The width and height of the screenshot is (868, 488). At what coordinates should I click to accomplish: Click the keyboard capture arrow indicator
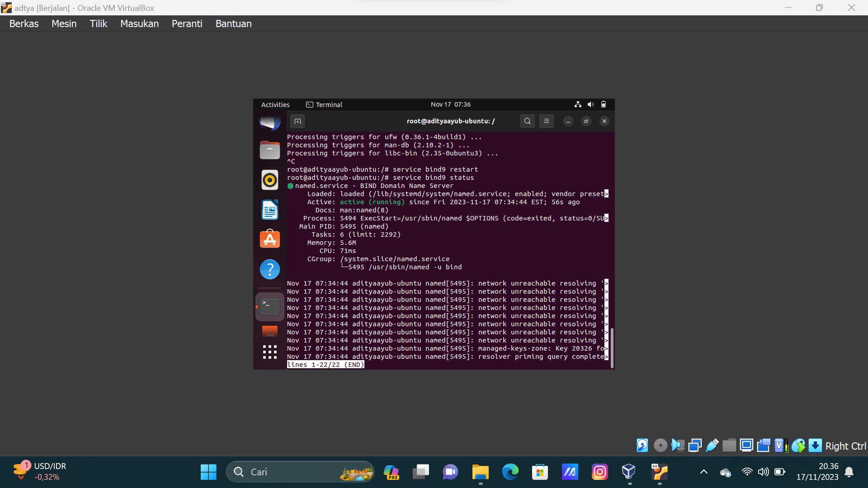tap(815, 446)
